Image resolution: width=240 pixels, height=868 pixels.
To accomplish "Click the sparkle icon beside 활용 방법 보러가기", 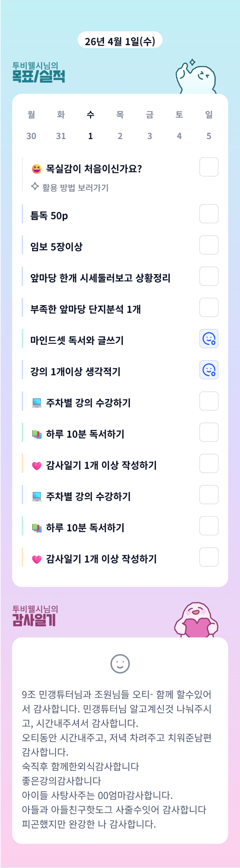I will pyautogui.click(x=35, y=186).
